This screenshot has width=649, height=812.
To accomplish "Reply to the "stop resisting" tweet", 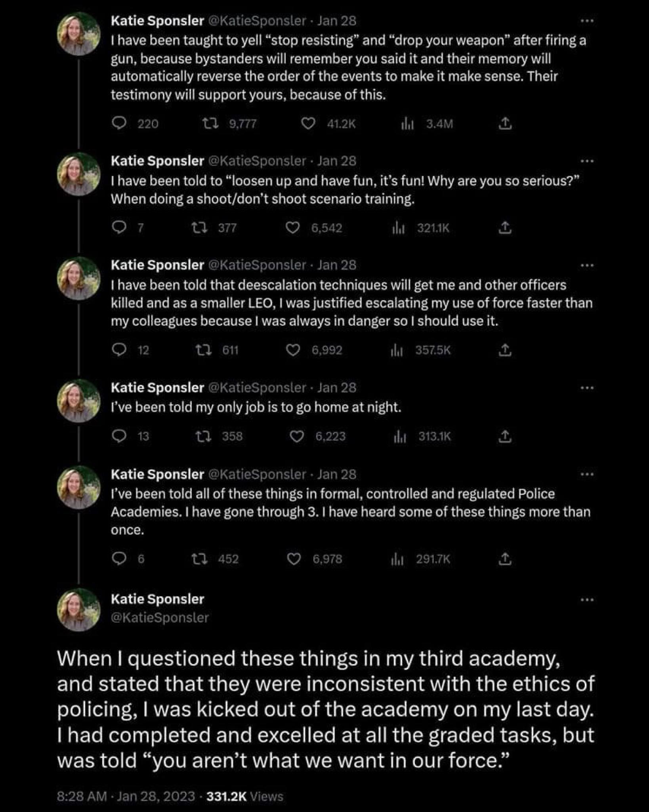I will (118, 124).
